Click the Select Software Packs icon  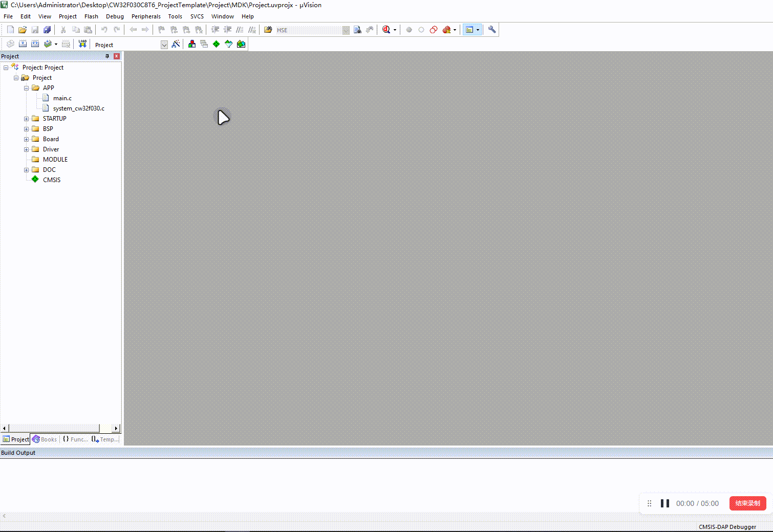229,44
